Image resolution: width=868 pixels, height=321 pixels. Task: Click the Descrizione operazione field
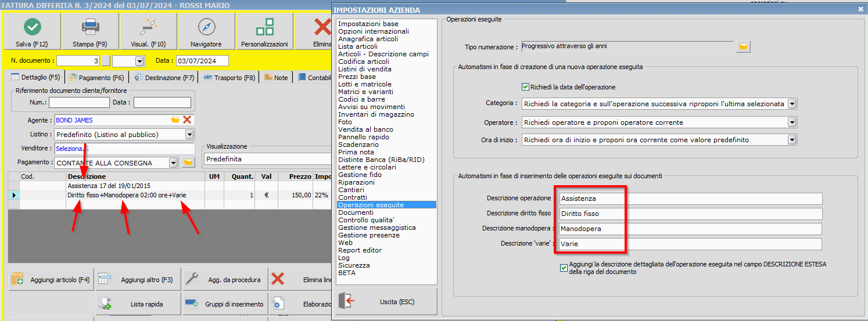[x=690, y=199]
